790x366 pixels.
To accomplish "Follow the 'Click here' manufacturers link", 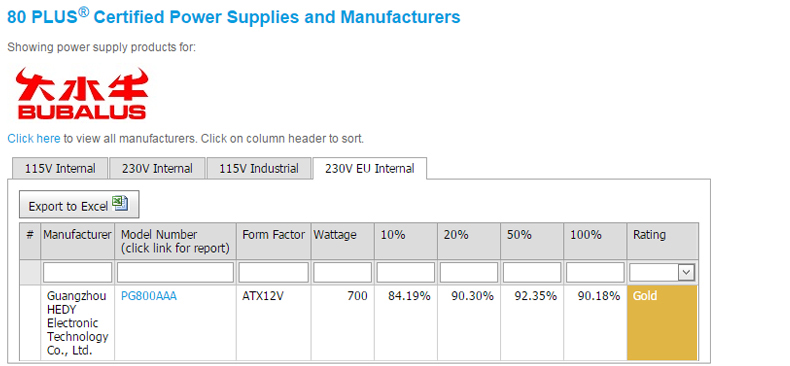I will coord(34,139).
